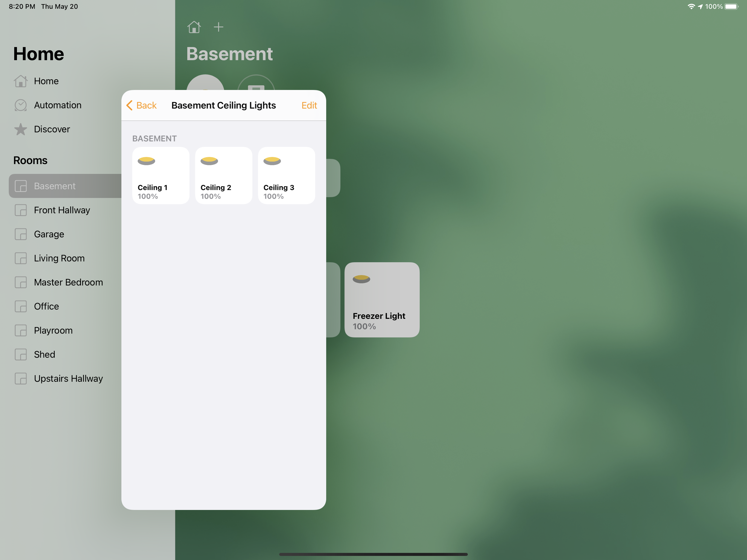Image resolution: width=747 pixels, height=560 pixels.
Task: Click the plus add icon
Action: click(x=218, y=27)
